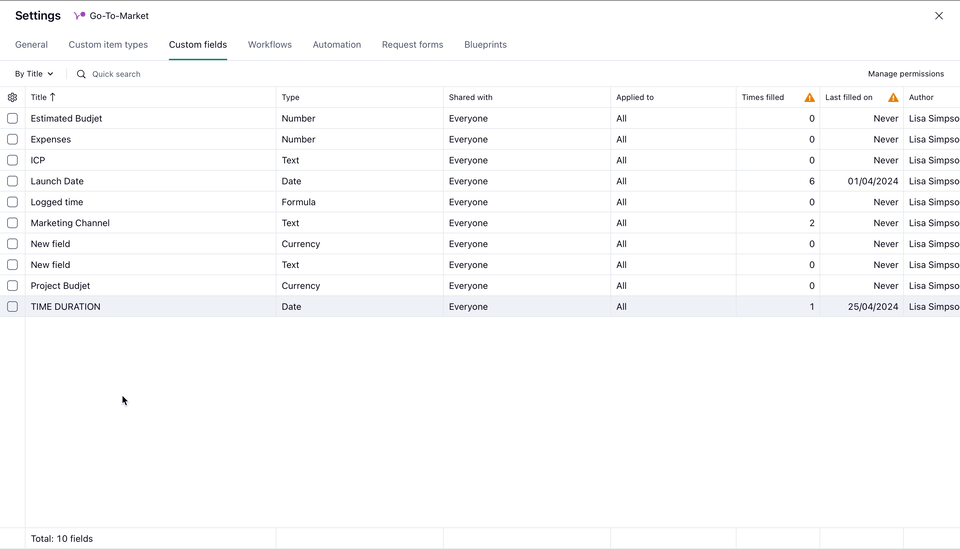Click the warning icon beside Last filled on
This screenshot has height=549, width=960.
(893, 98)
